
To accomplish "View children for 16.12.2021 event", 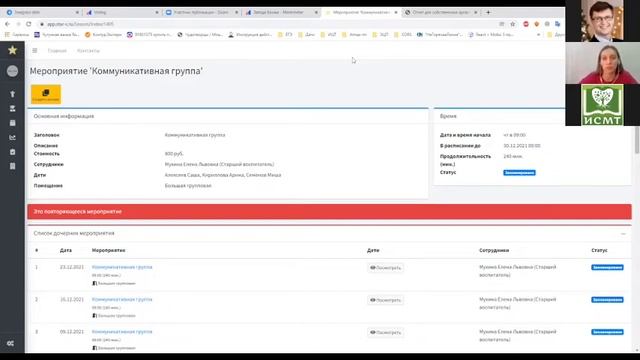I will point(385,300).
